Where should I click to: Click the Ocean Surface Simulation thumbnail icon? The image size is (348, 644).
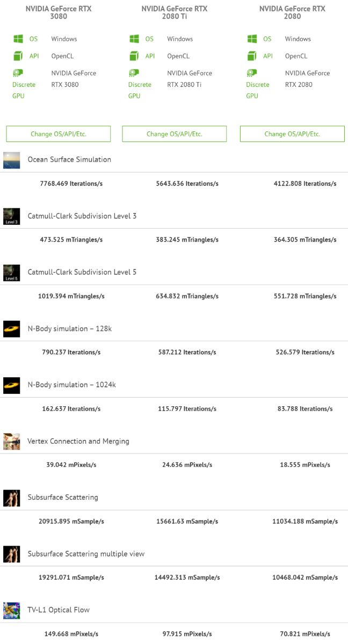click(x=12, y=160)
